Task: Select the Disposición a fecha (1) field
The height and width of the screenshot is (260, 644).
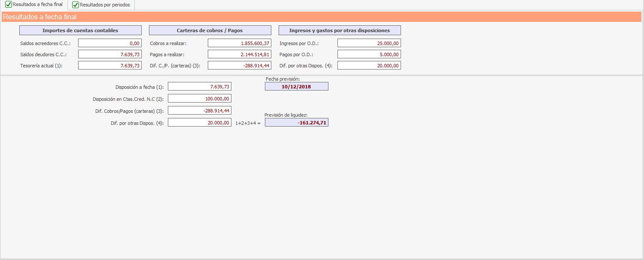Action: [200, 87]
